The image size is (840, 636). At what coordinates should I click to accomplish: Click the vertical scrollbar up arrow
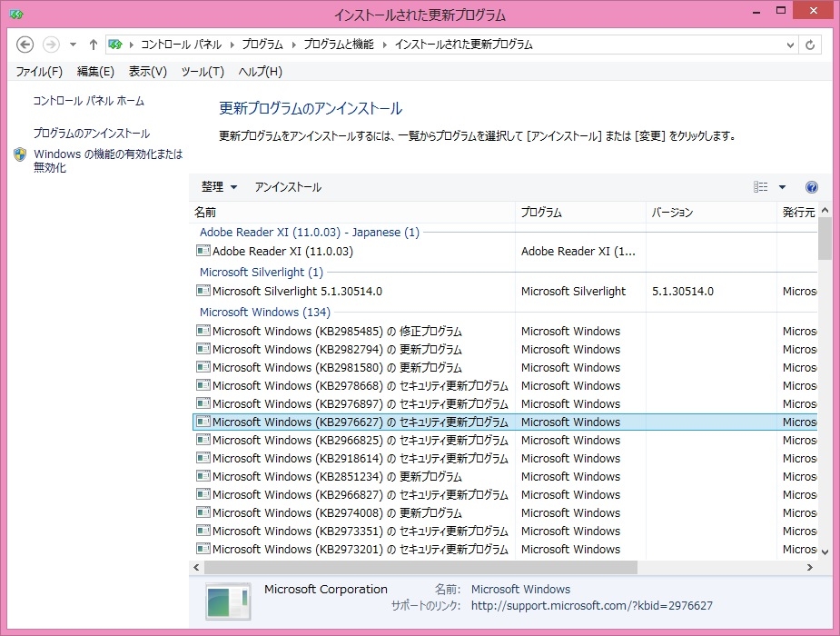click(x=825, y=210)
